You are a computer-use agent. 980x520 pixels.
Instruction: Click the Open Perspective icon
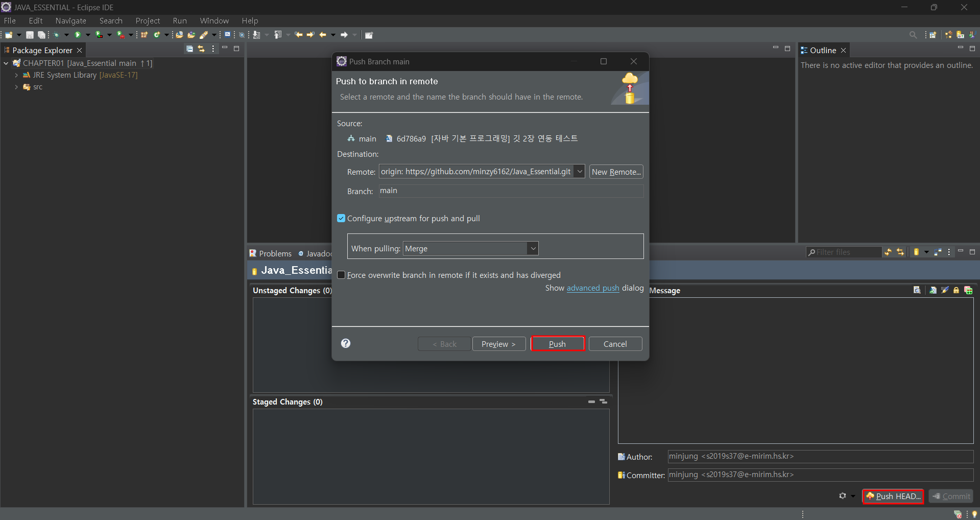933,35
